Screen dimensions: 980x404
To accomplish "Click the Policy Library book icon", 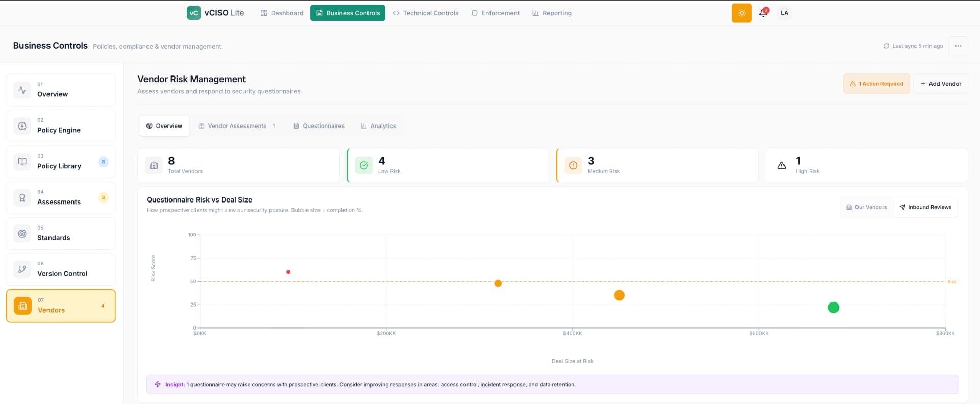I will [22, 162].
